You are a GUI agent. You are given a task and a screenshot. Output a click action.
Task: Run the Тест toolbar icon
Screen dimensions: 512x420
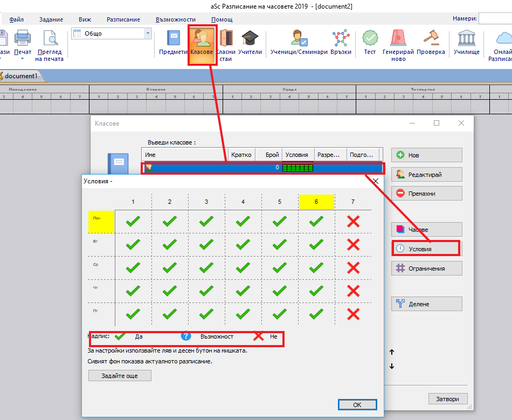[x=370, y=43]
